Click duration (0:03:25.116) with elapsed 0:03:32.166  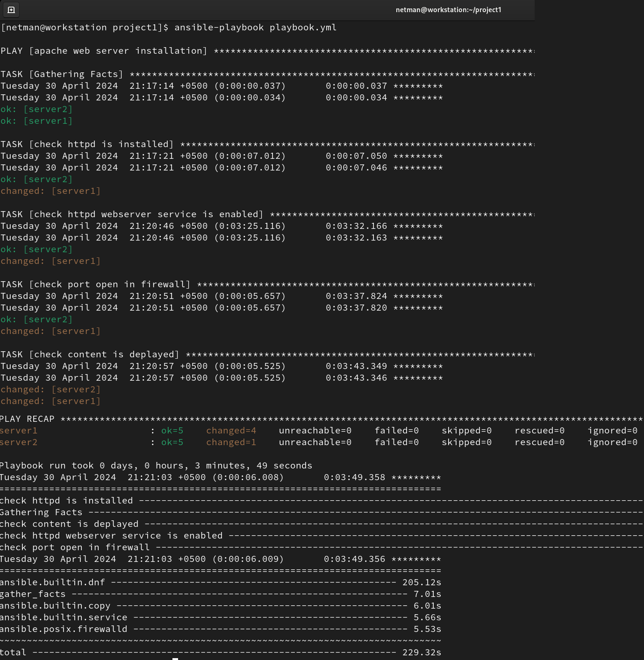pyautogui.click(x=250, y=226)
